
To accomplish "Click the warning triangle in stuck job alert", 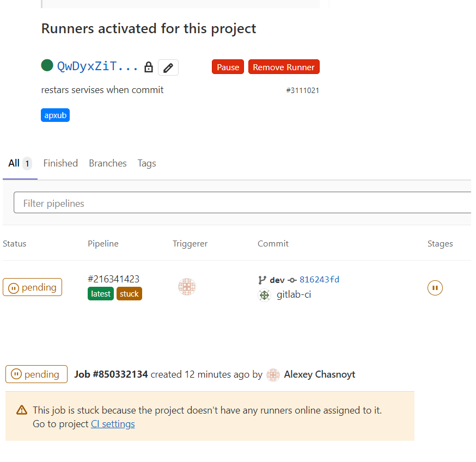I will coord(22,410).
